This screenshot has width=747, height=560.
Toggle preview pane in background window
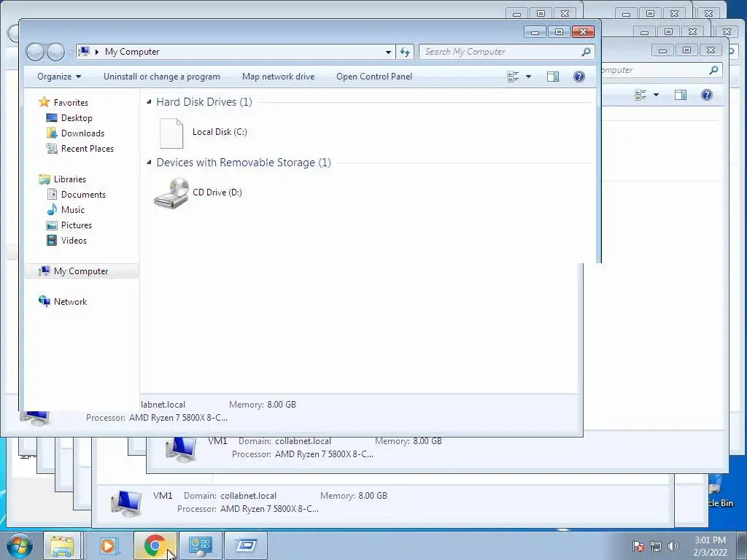click(x=681, y=95)
